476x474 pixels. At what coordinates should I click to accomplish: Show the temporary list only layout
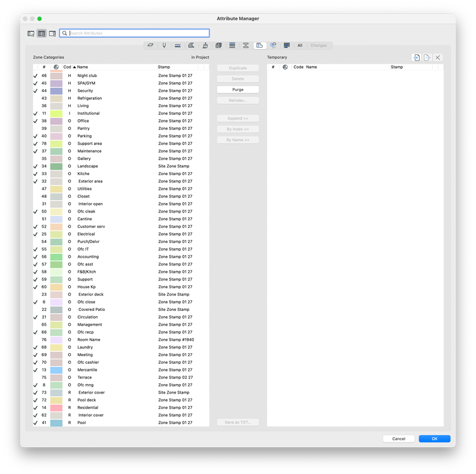52,33
